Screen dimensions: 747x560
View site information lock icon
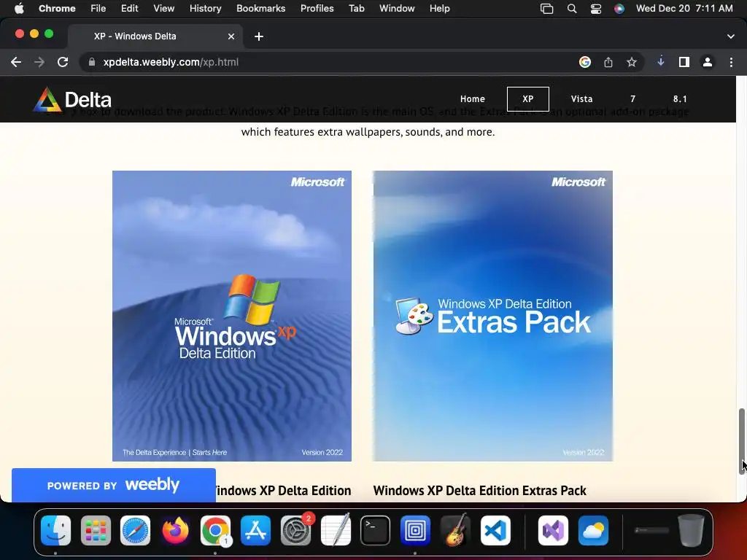pyautogui.click(x=91, y=62)
